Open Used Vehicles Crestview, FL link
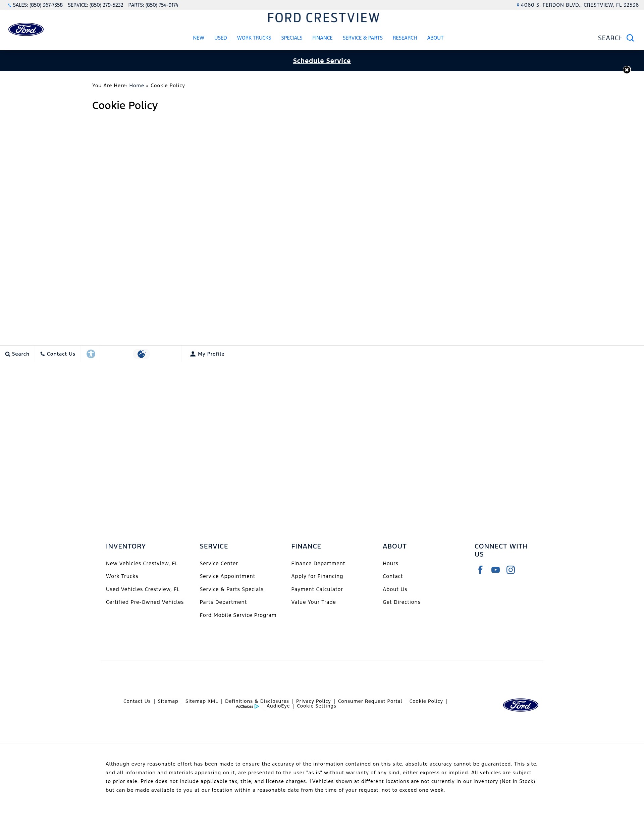This screenshot has height=833, width=644. 143,589
